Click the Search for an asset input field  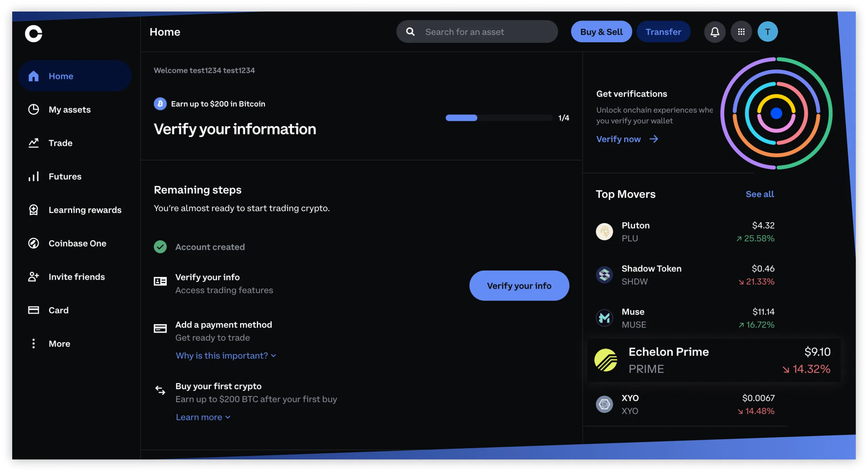coord(477,32)
